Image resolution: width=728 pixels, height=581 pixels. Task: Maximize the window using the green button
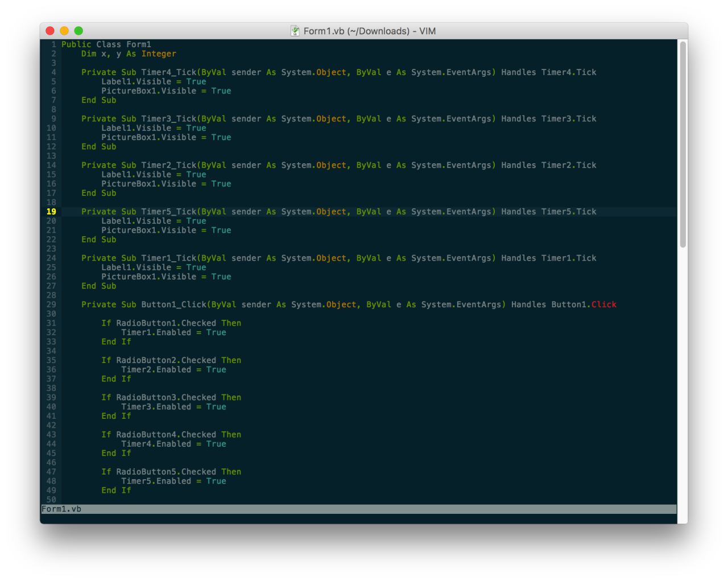(78, 31)
